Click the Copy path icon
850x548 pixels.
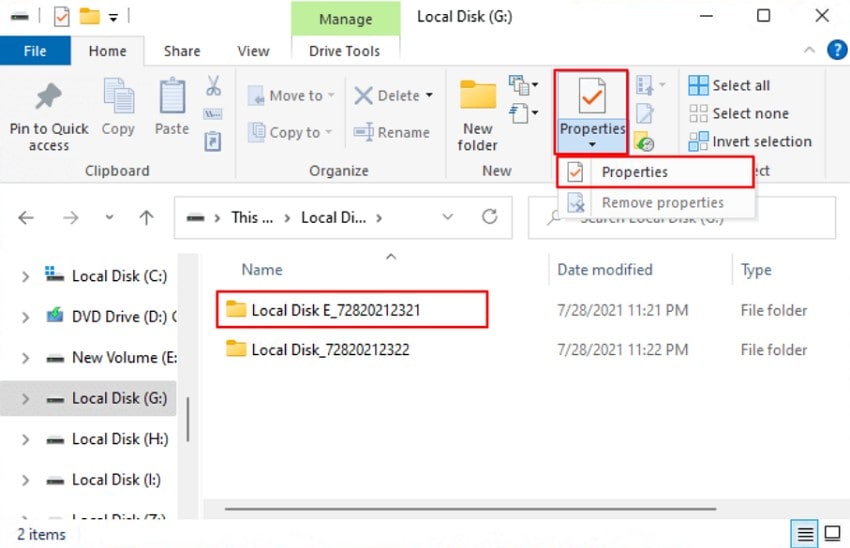pyautogui.click(x=212, y=114)
